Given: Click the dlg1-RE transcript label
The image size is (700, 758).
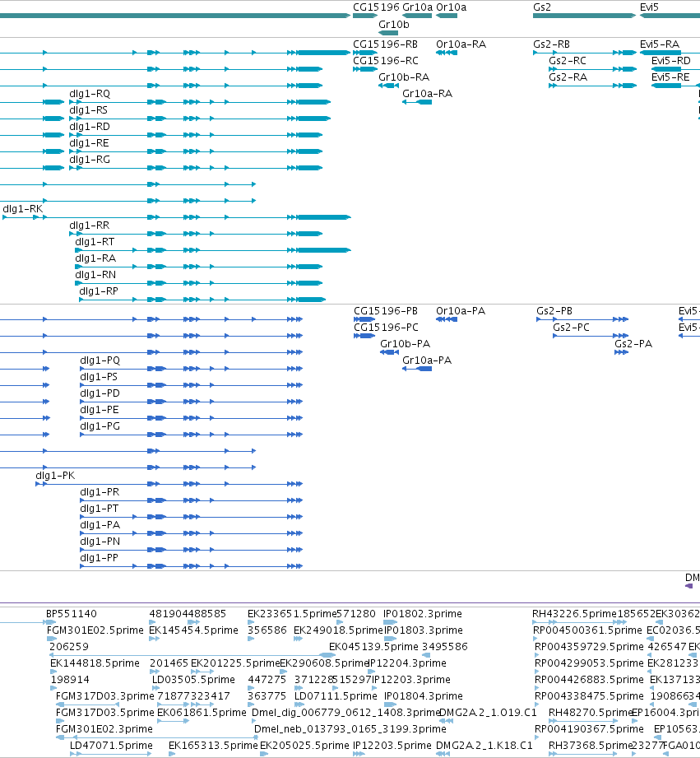Looking at the screenshot, I should (90, 143).
